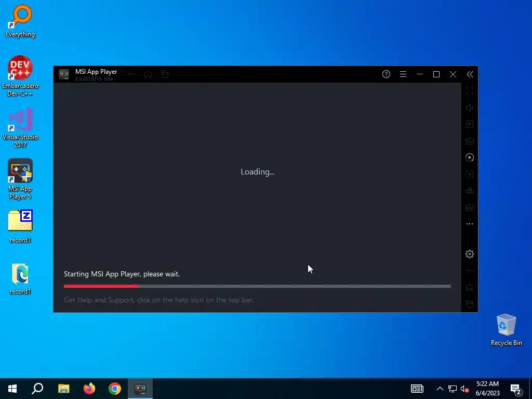Click the sidebar recent apps icon
532x399 pixels.
[470, 304]
